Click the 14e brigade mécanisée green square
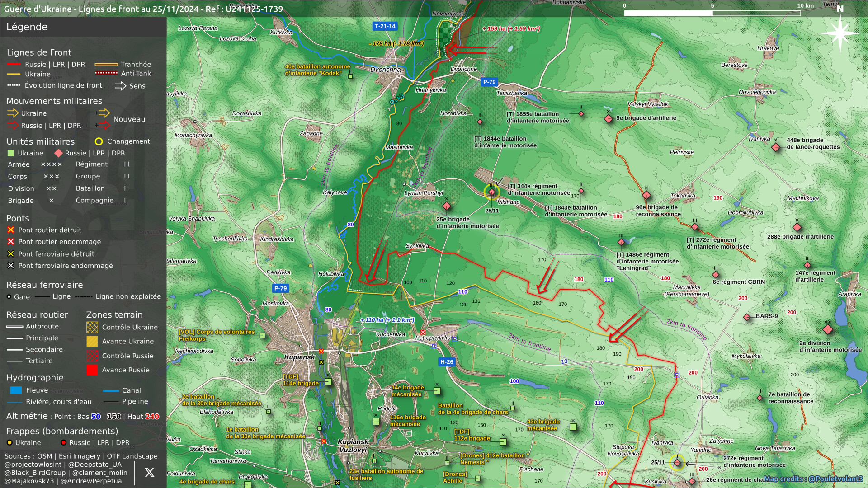The height and width of the screenshot is (488, 868). [437, 391]
